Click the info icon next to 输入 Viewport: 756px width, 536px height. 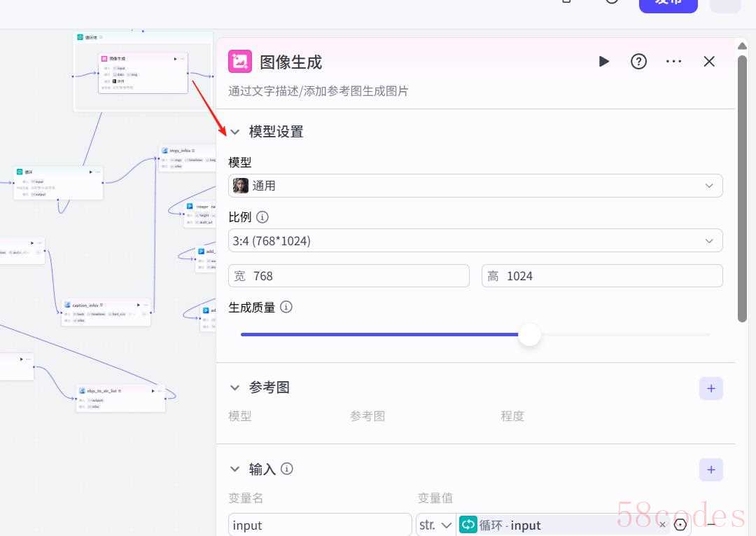[x=287, y=469]
